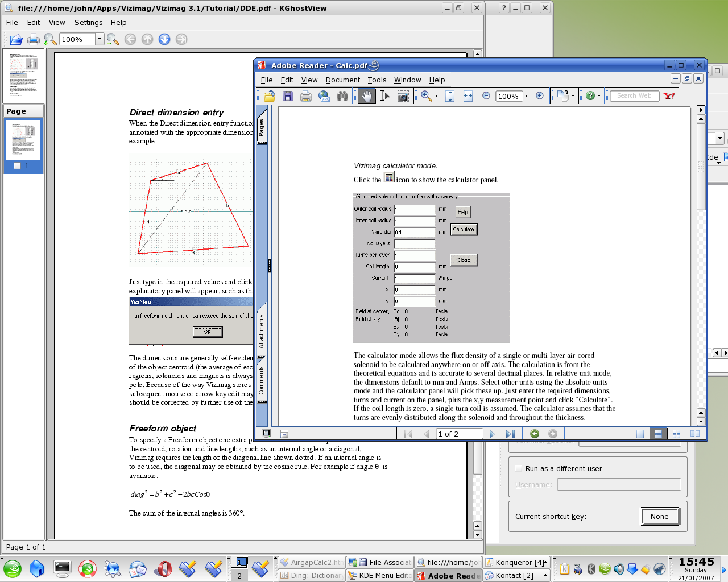Image resolution: width=728 pixels, height=582 pixels.
Task: Select Facing pages layout icon
Action: point(694,434)
